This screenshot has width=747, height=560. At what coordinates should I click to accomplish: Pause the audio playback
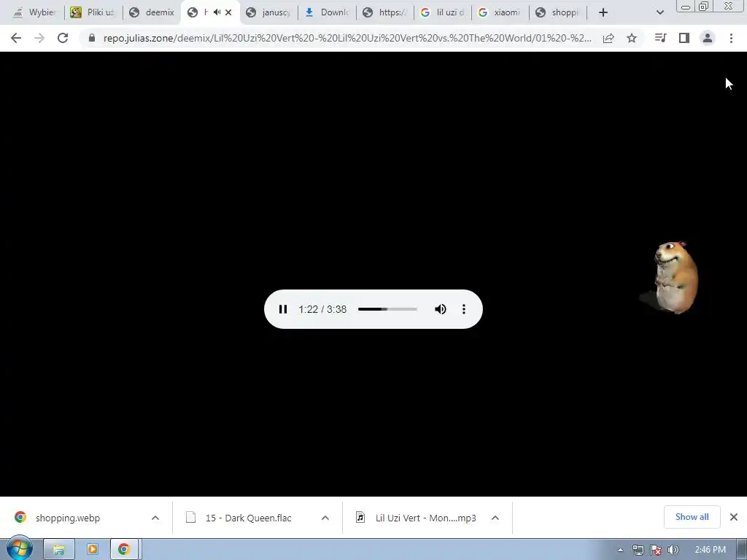283,309
